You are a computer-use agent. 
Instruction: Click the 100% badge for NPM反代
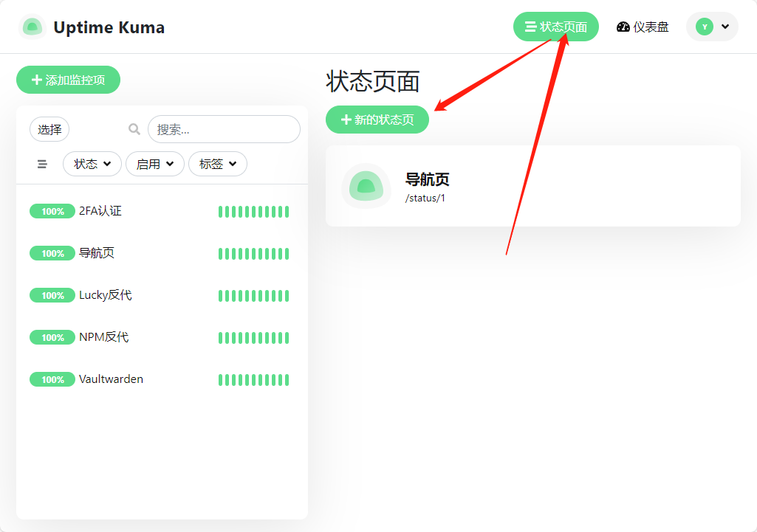(52, 337)
